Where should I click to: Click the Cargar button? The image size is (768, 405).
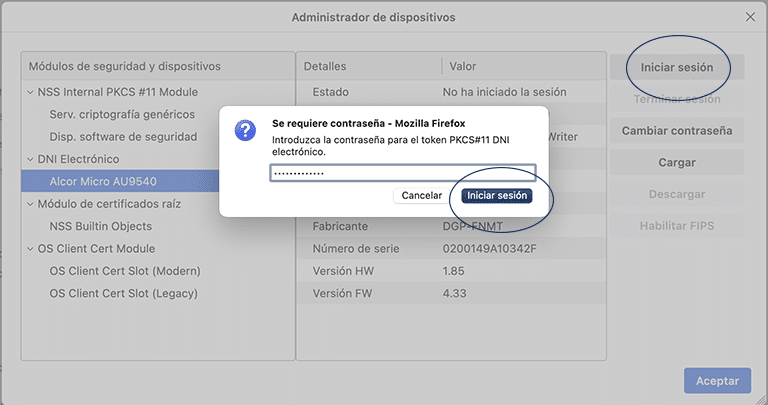click(677, 163)
